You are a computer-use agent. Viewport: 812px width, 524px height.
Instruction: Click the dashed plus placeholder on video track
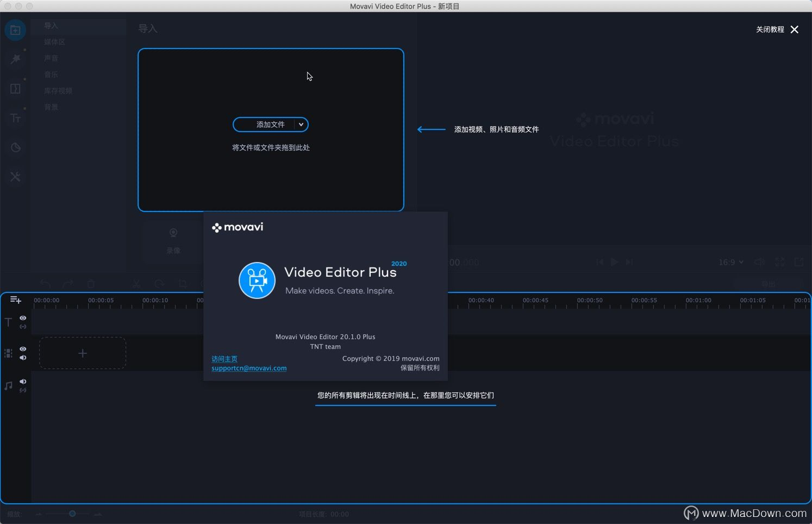click(x=83, y=353)
